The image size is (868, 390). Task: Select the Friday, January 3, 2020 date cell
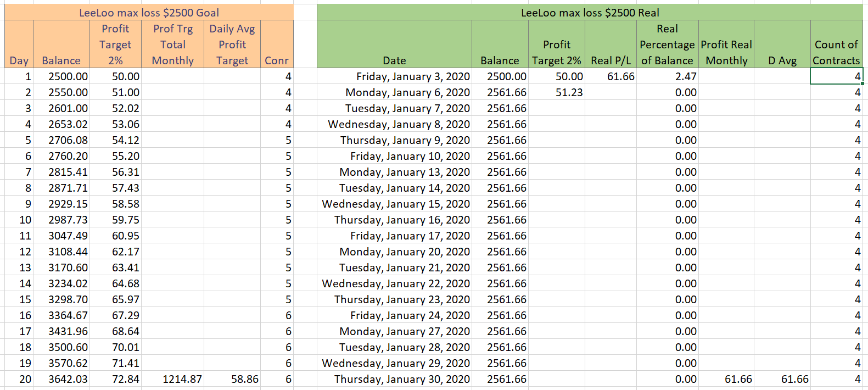click(x=394, y=76)
